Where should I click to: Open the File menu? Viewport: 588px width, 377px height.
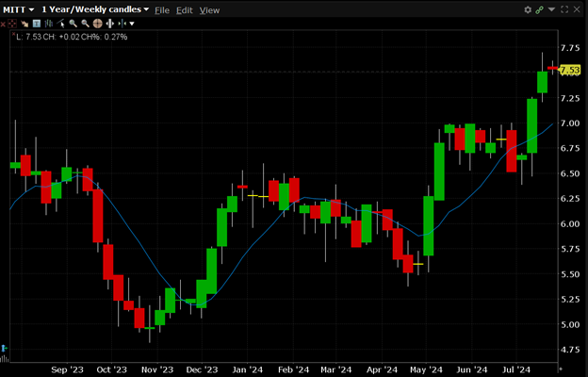(162, 10)
